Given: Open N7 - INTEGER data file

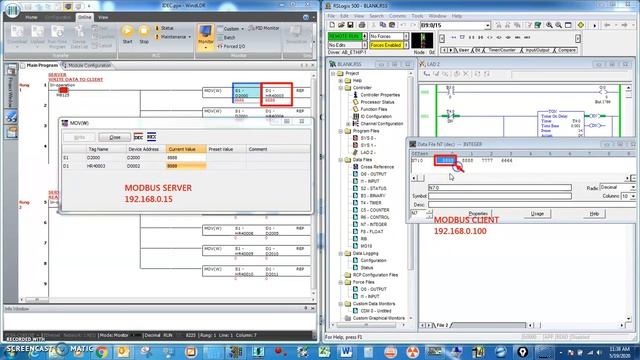Looking at the screenshot, I should pos(373,224).
